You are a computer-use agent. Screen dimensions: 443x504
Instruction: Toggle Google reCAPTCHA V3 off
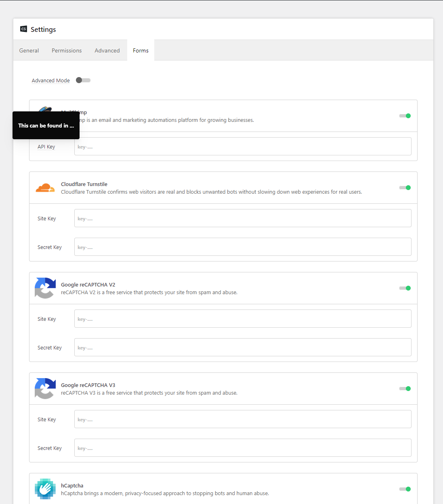[405, 389]
